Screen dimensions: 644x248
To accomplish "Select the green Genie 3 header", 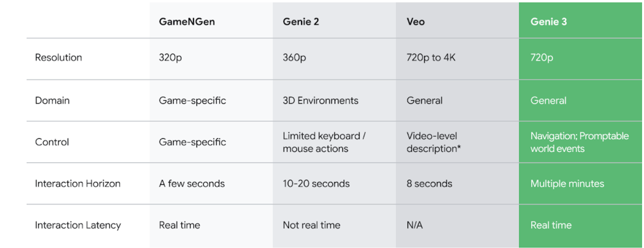I will pos(549,22).
